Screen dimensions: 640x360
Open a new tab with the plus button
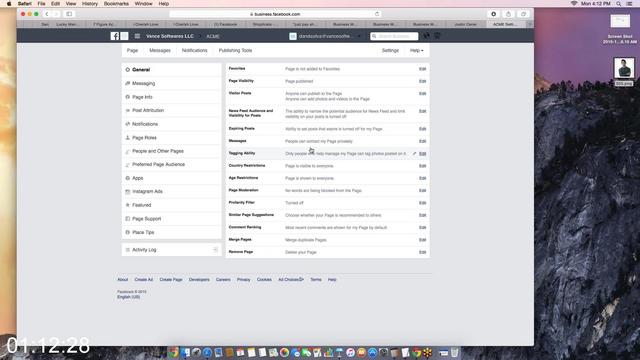point(530,24)
